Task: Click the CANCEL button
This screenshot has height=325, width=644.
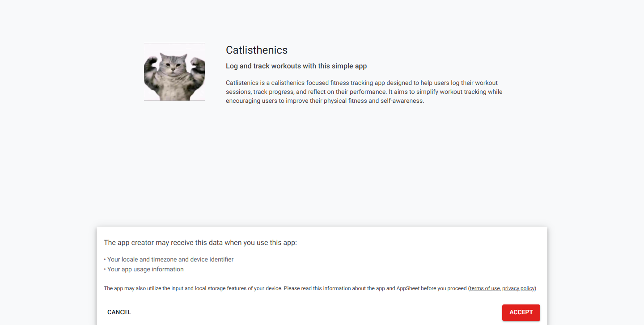Action: tap(119, 312)
